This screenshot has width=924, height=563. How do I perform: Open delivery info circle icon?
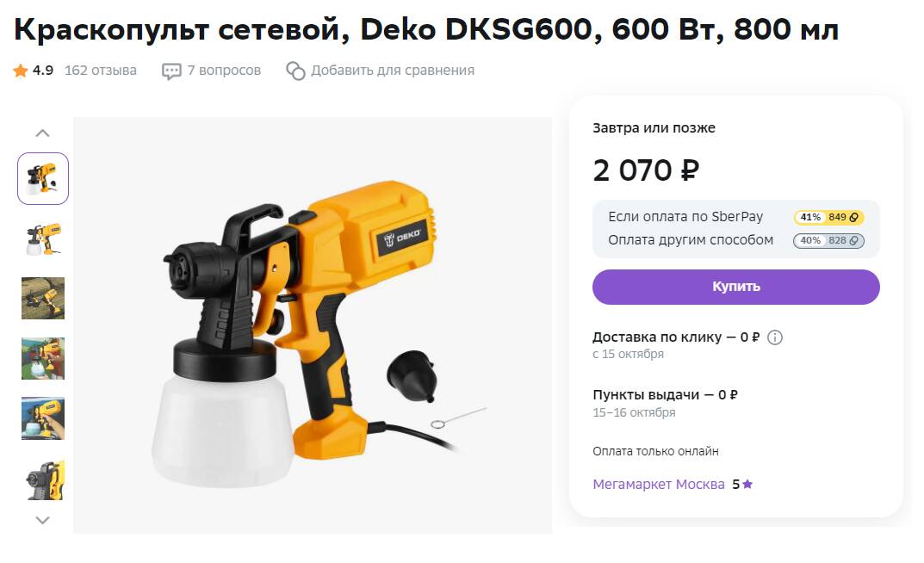775,337
